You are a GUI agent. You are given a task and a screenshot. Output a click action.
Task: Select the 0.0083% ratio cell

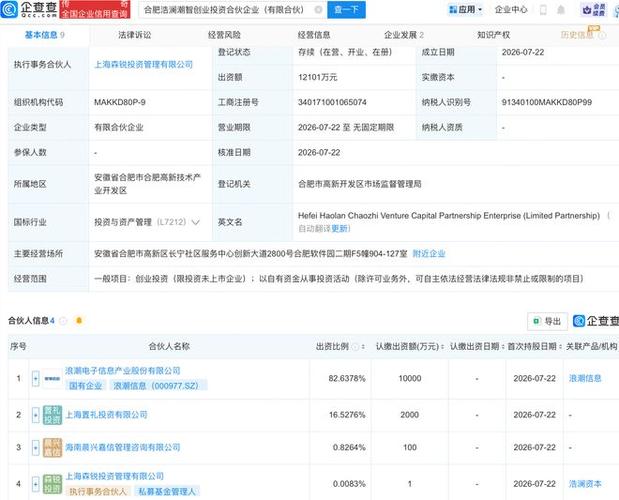(x=349, y=484)
